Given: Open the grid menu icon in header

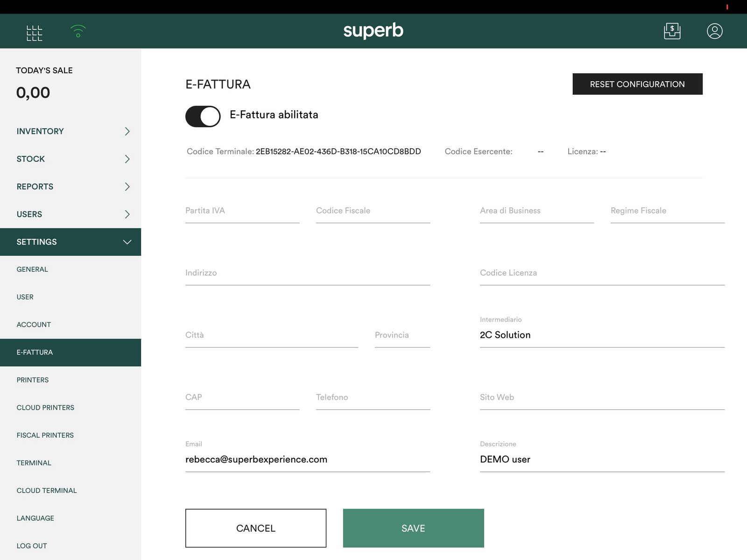Looking at the screenshot, I should click(35, 33).
